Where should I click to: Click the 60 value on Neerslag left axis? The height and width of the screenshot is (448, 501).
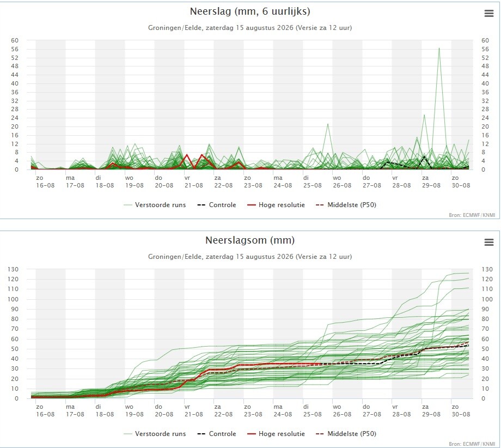[x=15, y=41]
